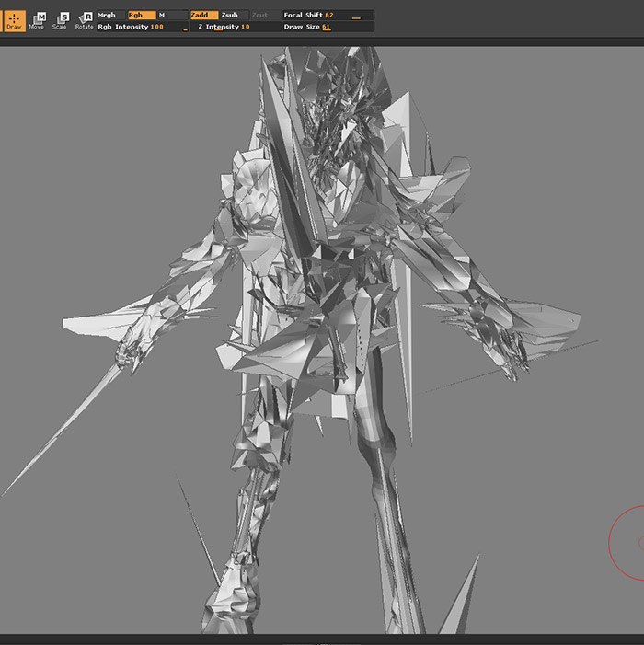Enable Zadd sculpting mode
The image size is (644, 645).
[x=204, y=16]
